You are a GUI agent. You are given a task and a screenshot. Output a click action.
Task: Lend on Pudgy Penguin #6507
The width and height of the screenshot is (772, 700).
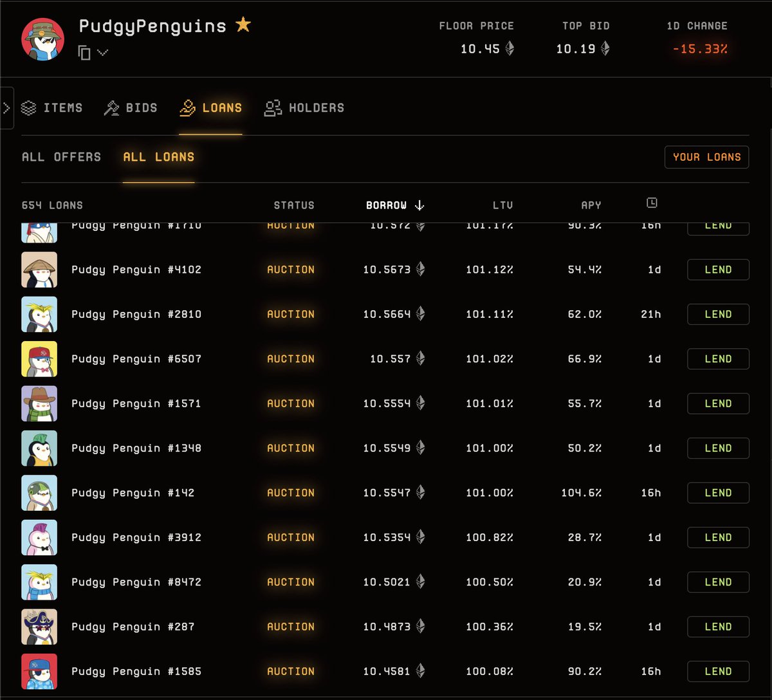pos(718,359)
